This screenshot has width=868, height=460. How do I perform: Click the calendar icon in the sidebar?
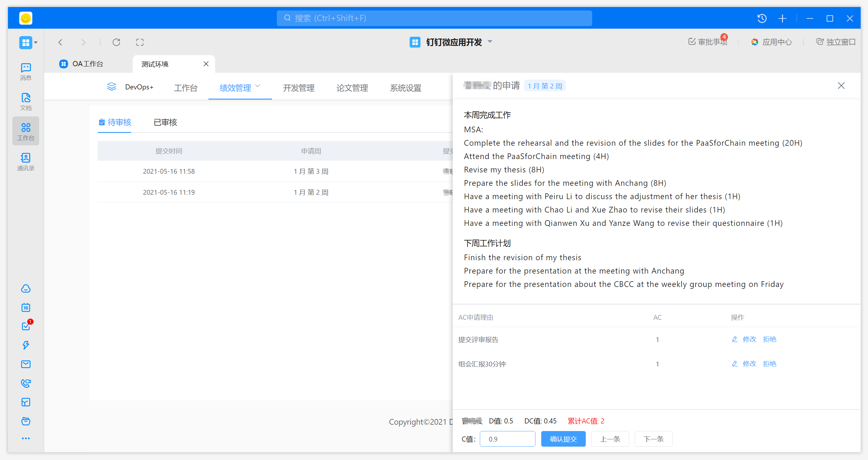[25, 307]
